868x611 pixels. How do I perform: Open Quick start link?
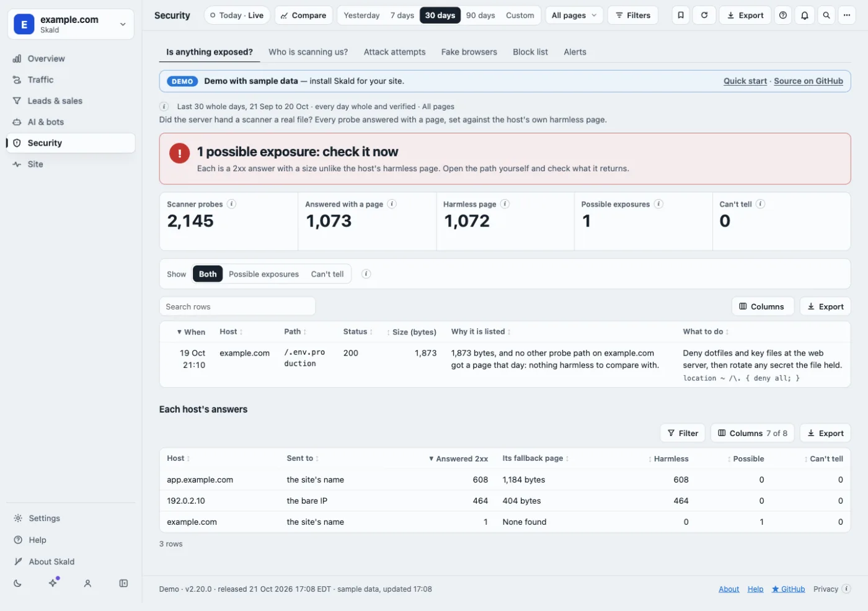click(x=745, y=81)
